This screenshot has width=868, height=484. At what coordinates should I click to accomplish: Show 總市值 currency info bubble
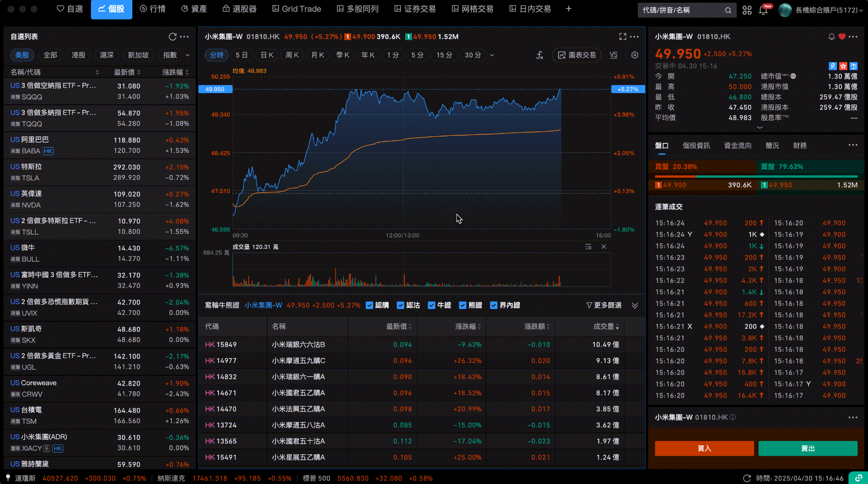(x=793, y=76)
